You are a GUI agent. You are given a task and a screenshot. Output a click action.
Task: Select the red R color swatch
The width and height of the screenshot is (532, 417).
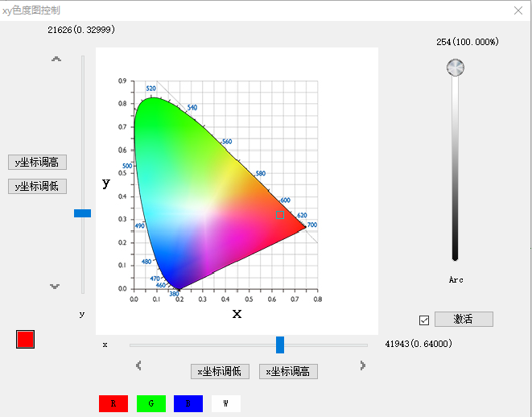pyautogui.click(x=113, y=403)
